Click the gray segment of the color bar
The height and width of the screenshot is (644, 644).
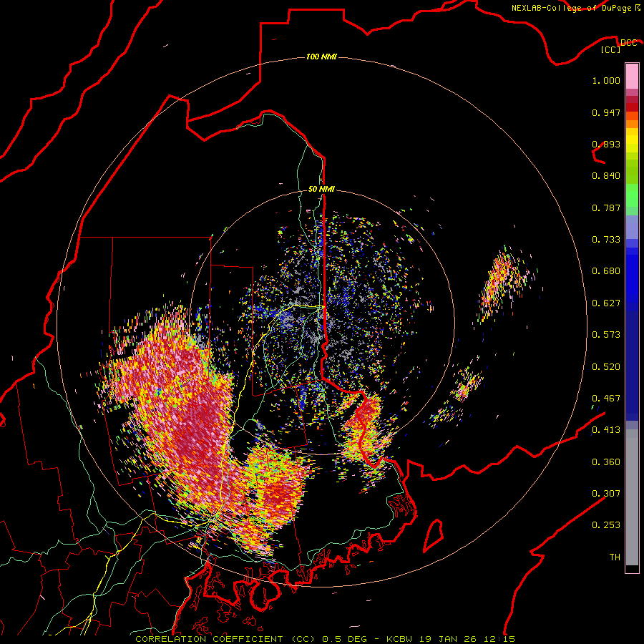(632, 497)
